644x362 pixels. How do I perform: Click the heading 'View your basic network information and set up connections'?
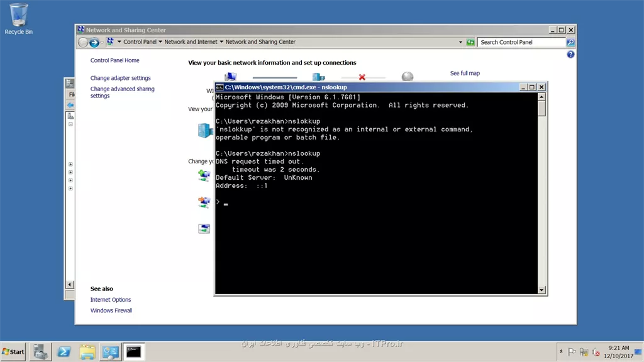tap(272, 63)
